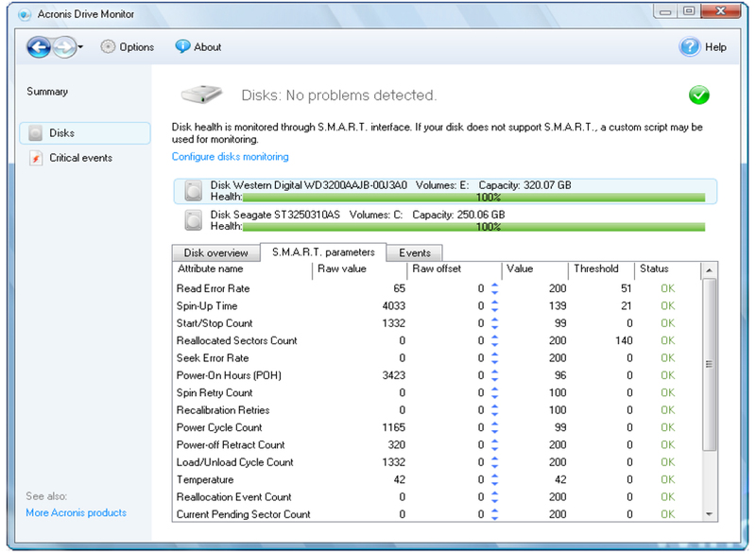Select Disks in the sidebar

point(85,133)
